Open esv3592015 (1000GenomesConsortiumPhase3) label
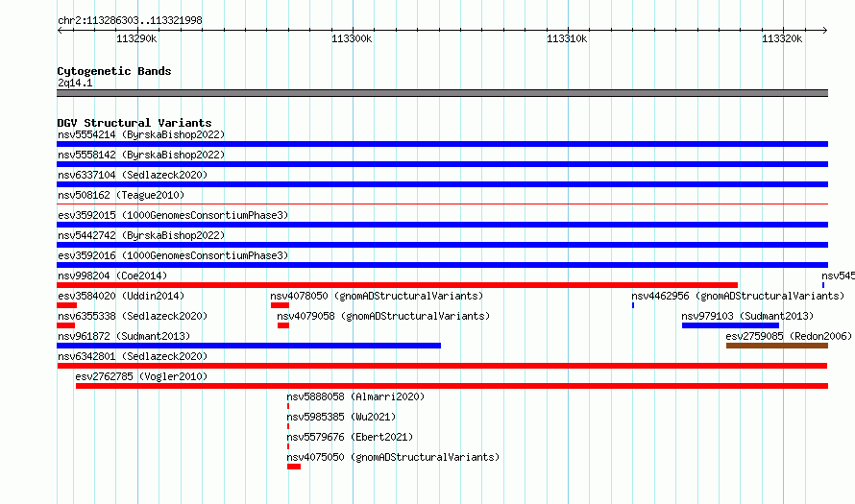Screen dimensions: 855x504 point(173,215)
